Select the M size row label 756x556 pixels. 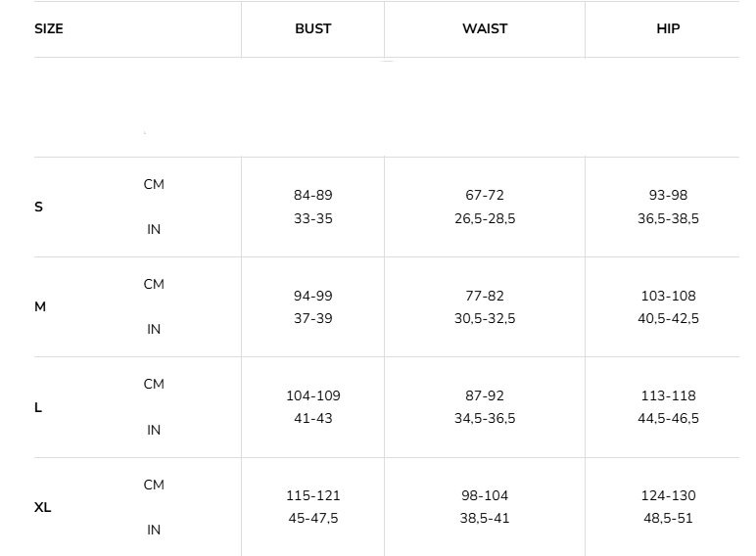pyautogui.click(x=40, y=307)
